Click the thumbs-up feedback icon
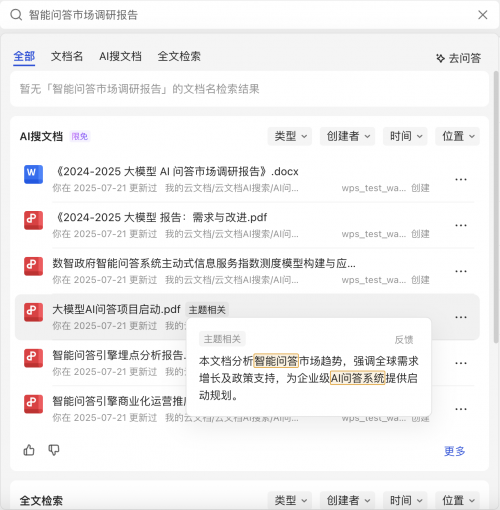This screenshot has width=500, height=510. [29, 450]
